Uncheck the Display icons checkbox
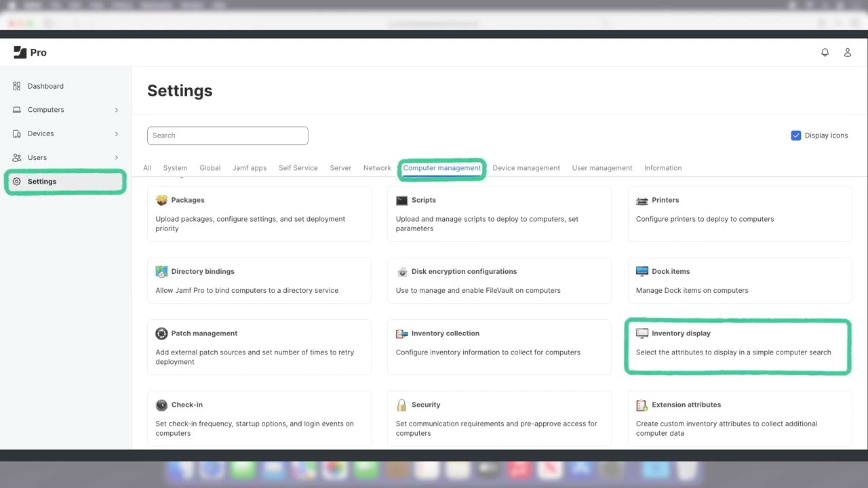The height and width of the screenshot is (488, 868). point(796,136)
